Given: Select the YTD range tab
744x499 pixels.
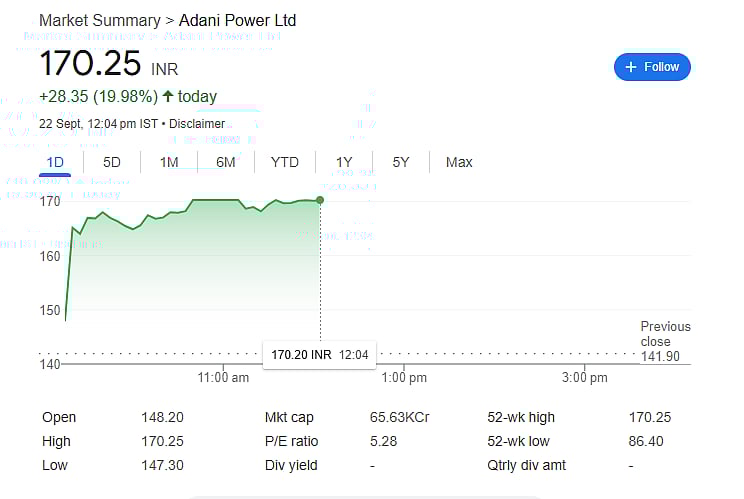Looking at the screenshot, I should pyautogui.click(x=285, y=162).
